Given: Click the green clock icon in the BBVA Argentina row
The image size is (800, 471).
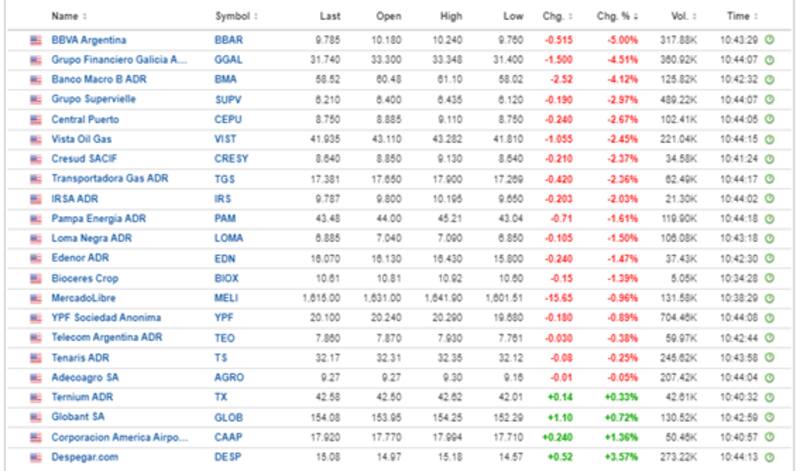Looking at the screenshot, I should click(770, 40).
